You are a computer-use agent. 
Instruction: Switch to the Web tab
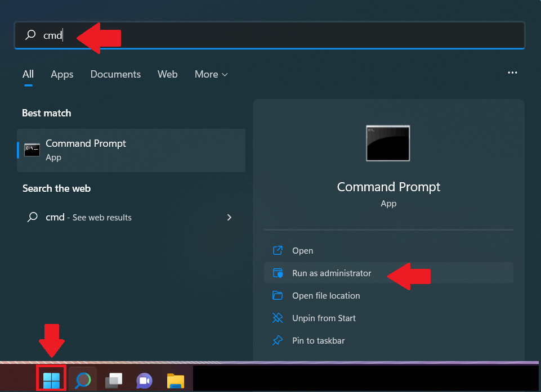(x=168, y=74)
